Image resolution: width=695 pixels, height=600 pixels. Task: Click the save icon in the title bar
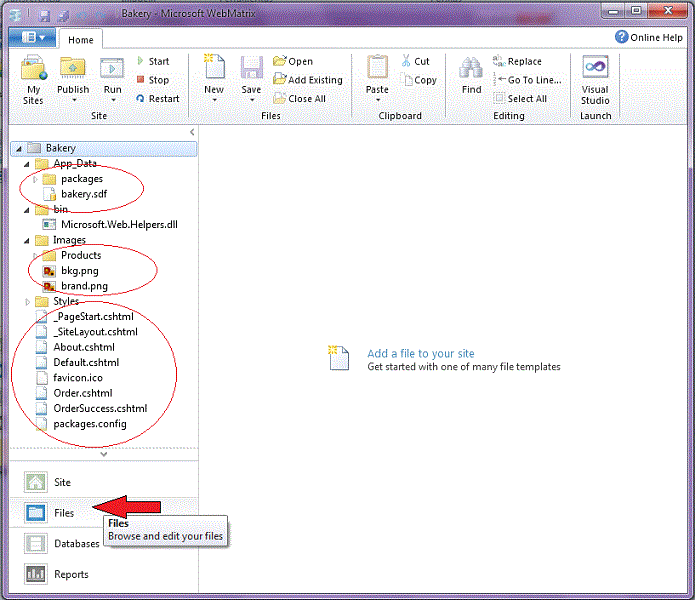[x=44, y=16]
